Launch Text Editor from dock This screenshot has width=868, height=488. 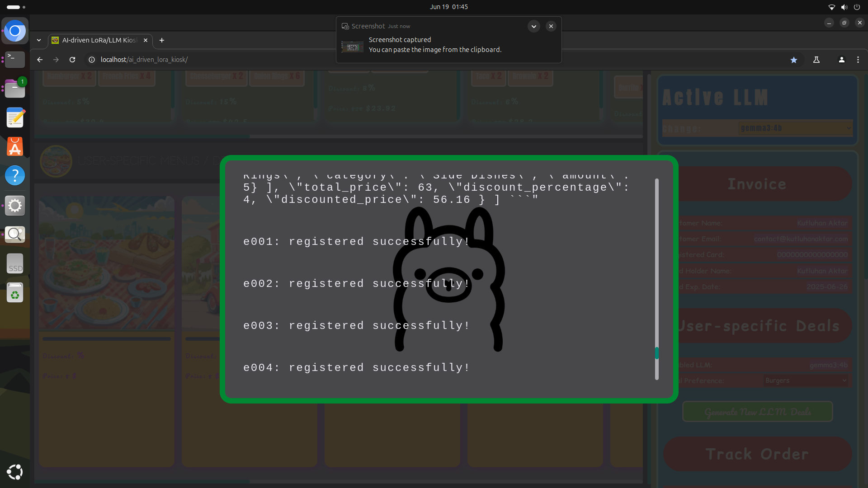(15, 118)
